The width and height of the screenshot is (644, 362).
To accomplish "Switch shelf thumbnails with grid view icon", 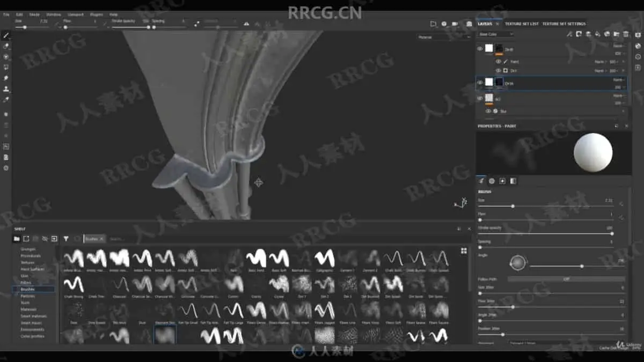I will [x=464, y=250].
